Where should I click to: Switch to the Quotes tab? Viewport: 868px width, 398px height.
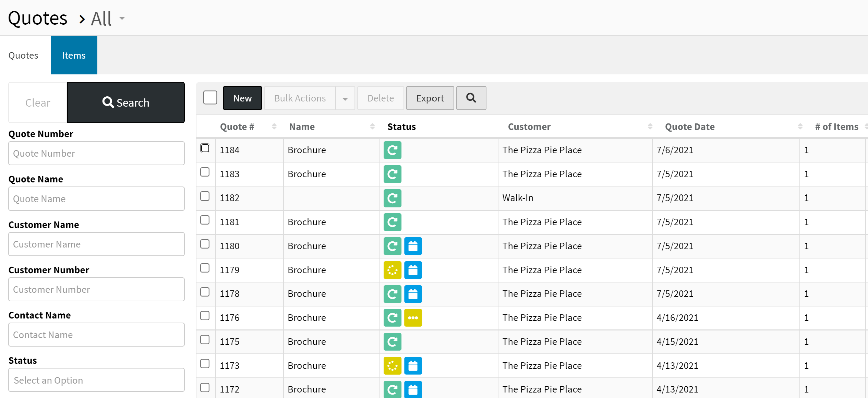pyautogui.click(x=23, y=55)
